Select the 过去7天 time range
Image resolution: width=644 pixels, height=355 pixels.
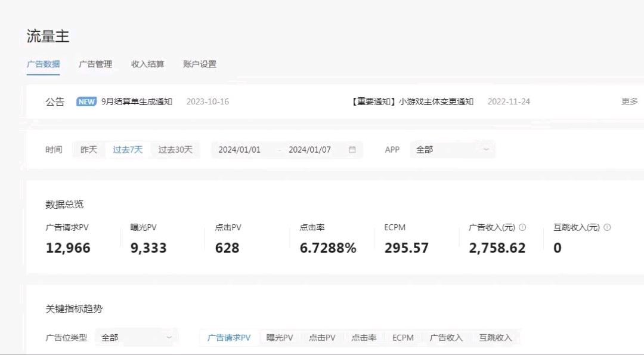coord(128,150)
